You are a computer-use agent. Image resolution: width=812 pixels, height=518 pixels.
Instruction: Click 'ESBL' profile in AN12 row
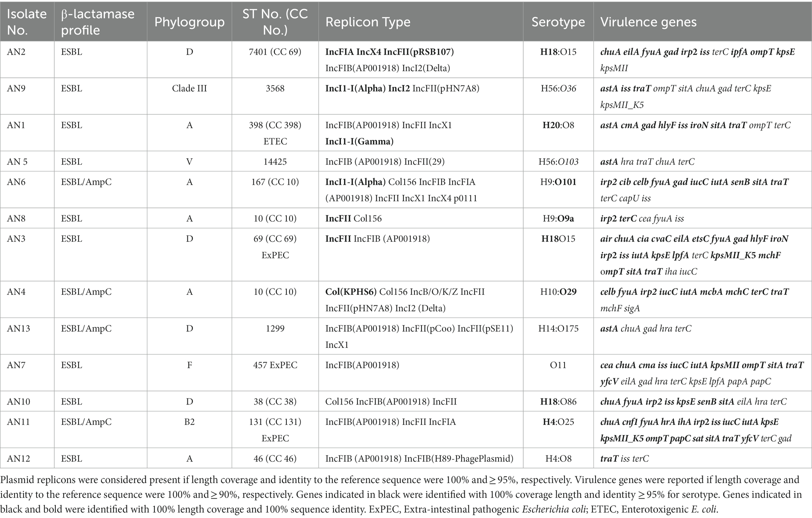(x=71, y=458)
